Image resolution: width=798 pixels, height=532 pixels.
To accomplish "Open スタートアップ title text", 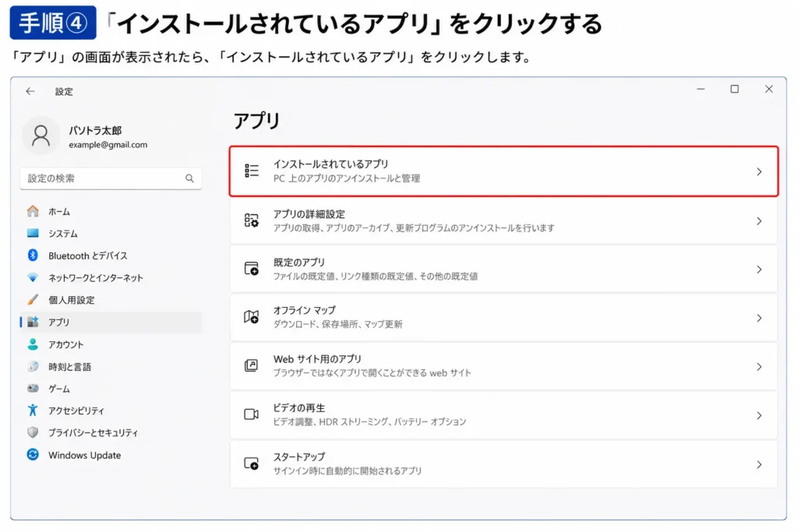I will click(298, 456).
